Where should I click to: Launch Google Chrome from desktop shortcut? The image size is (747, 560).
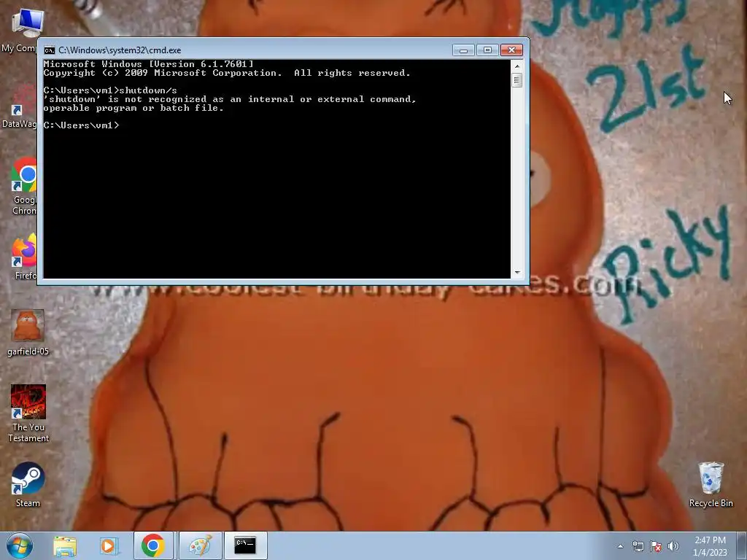(x=24, y=186)
